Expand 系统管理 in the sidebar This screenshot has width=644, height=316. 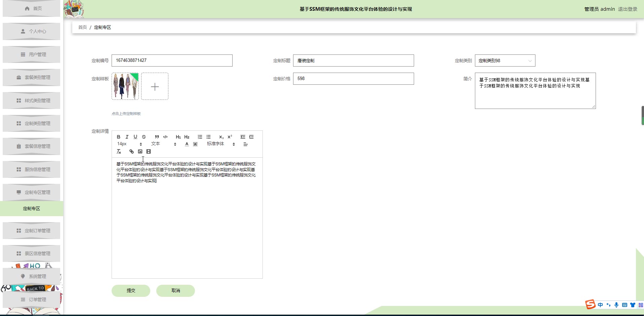point(31,276)
